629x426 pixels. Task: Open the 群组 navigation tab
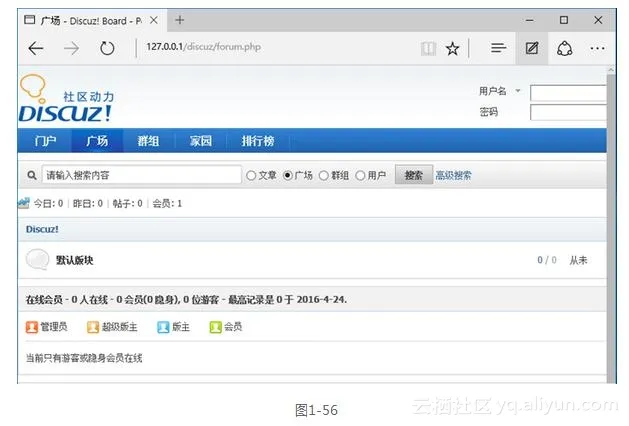click(x=148, y=141)
